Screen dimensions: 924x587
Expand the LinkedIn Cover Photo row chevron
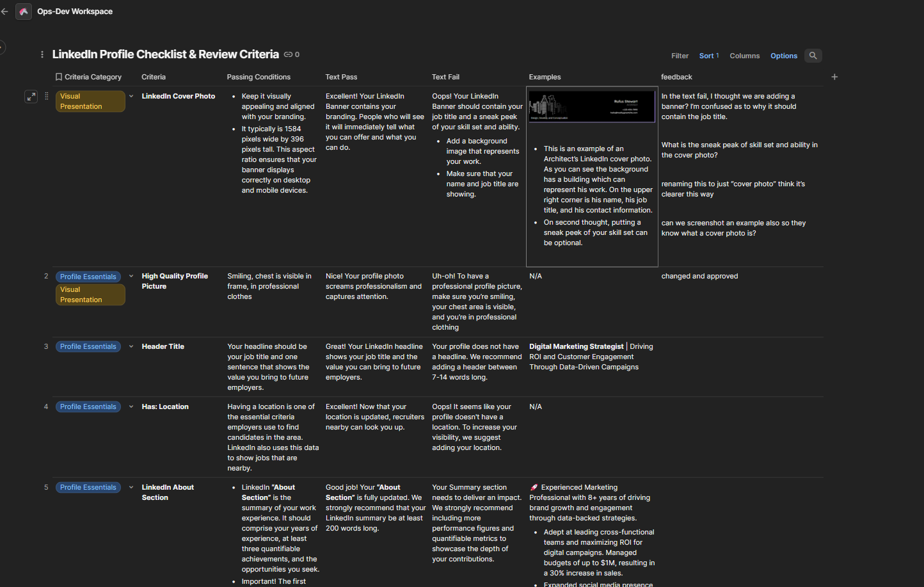pyautogui.click(x=131, y=96)
